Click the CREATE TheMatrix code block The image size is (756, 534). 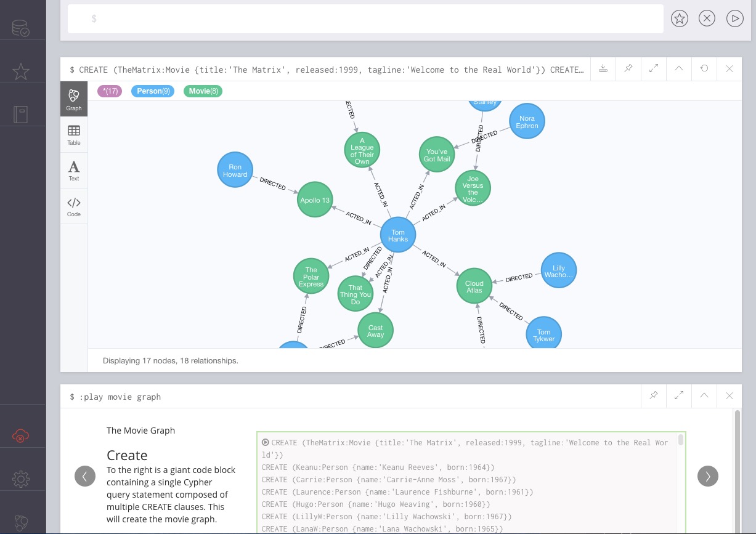click(471, 483)
